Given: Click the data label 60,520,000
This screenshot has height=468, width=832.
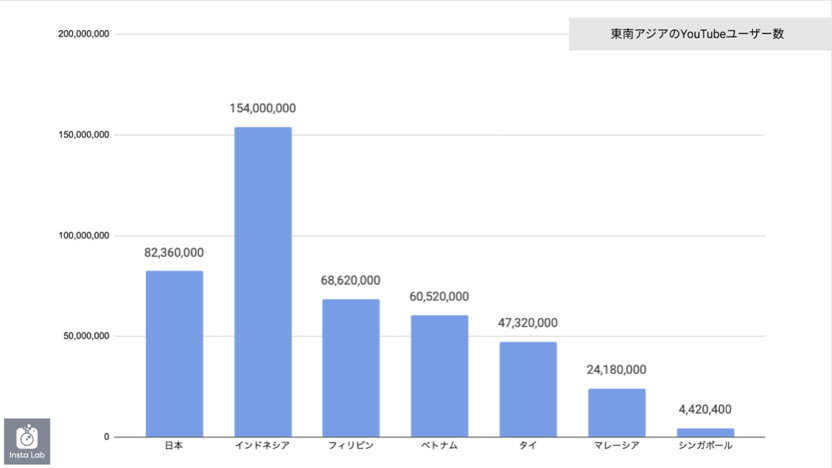Looking at the screenshot, I should (x=439, y=297).
